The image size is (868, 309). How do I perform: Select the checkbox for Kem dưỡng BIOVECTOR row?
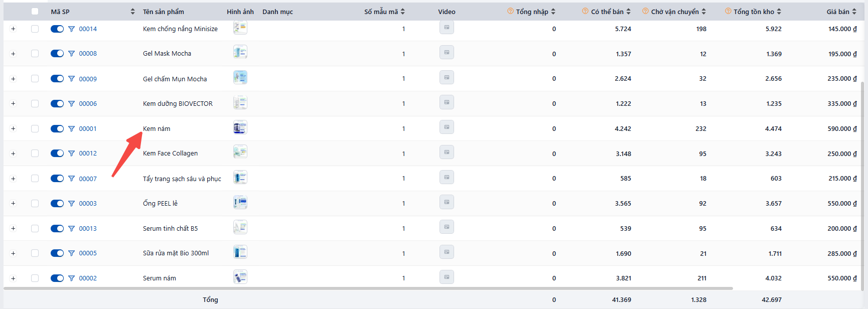(35, 104)
